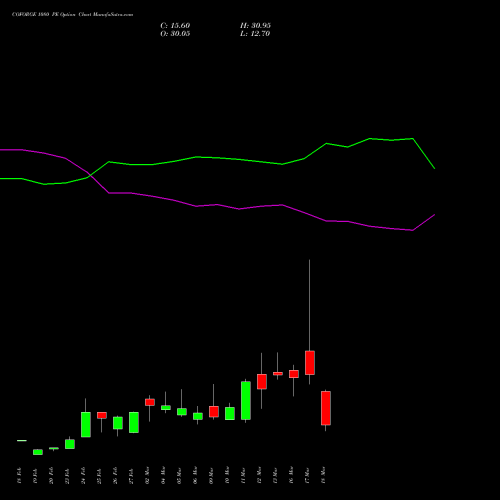Viewport: 500px width, 500px height.
Task: Click the close value C: 15.60
Action: coord(175,26)
